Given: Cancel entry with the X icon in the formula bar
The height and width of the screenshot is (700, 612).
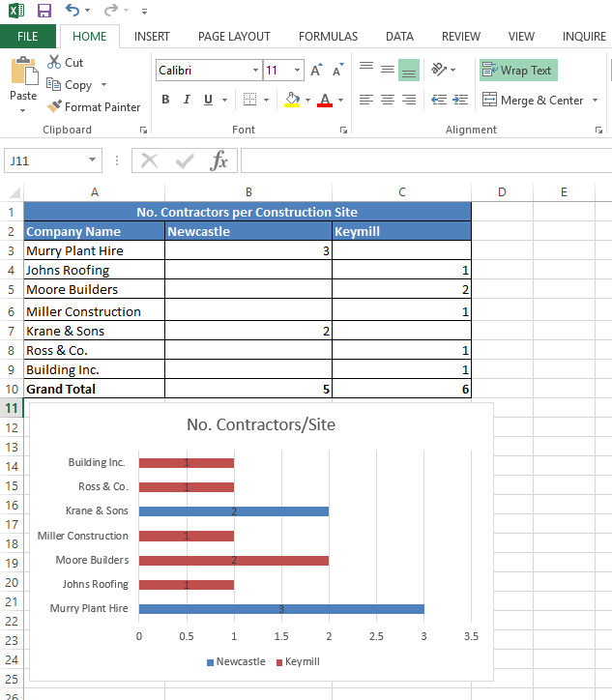Looking at the screenshot, I should coord(149,160).
